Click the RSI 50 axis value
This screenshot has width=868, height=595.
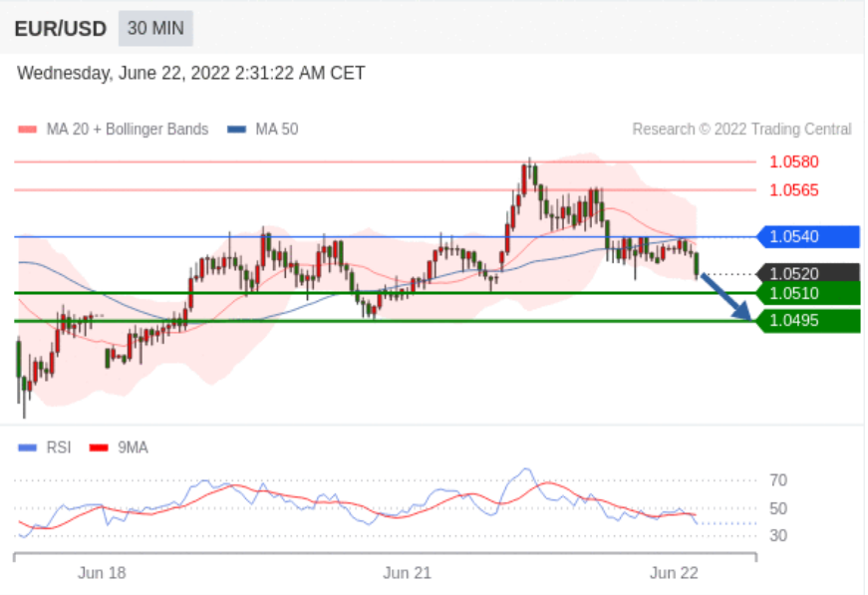(778, 508)
